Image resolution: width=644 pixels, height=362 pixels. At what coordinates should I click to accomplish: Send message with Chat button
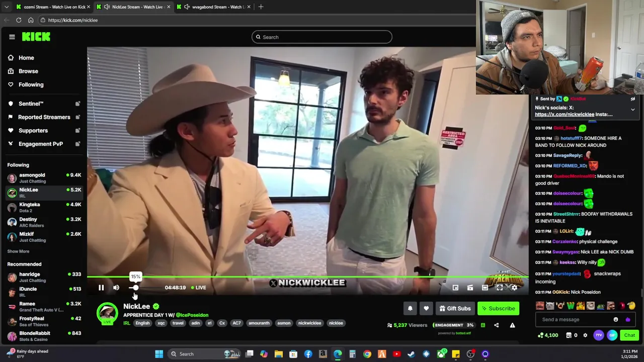pos(629,335)
